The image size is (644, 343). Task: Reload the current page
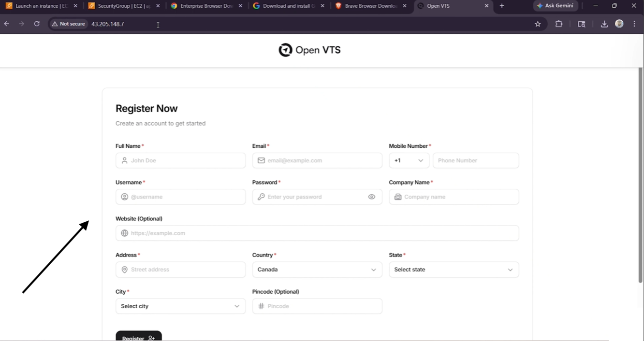[x=37, y=24]
